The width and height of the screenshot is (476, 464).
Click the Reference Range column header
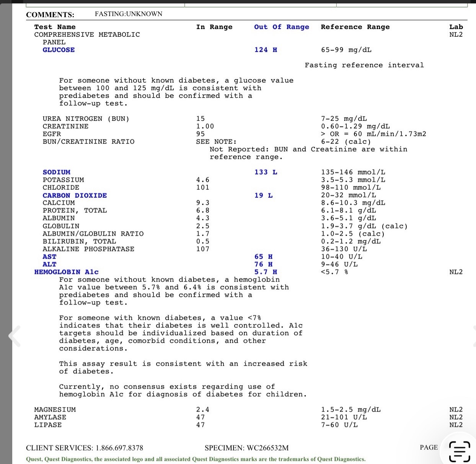[355, 27]
